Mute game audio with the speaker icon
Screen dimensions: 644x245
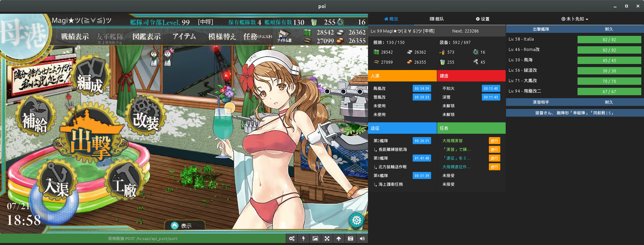(x=362, y=239)
